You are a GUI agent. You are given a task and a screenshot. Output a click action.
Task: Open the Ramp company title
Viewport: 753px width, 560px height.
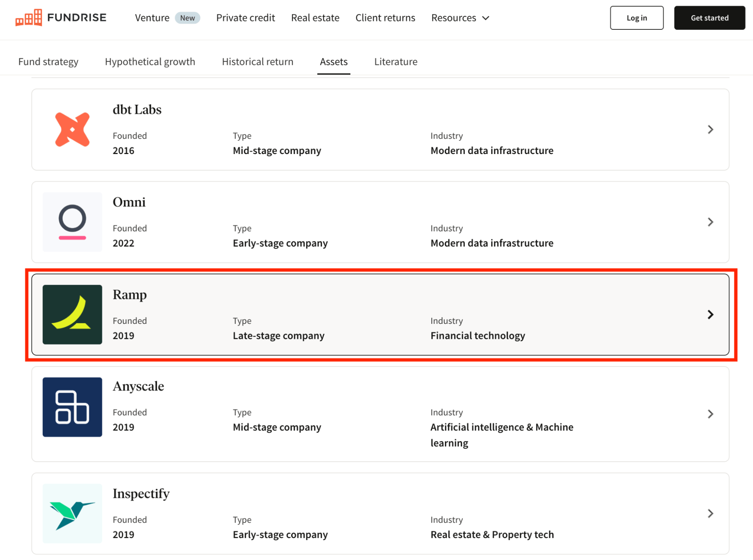coord(130,294)
